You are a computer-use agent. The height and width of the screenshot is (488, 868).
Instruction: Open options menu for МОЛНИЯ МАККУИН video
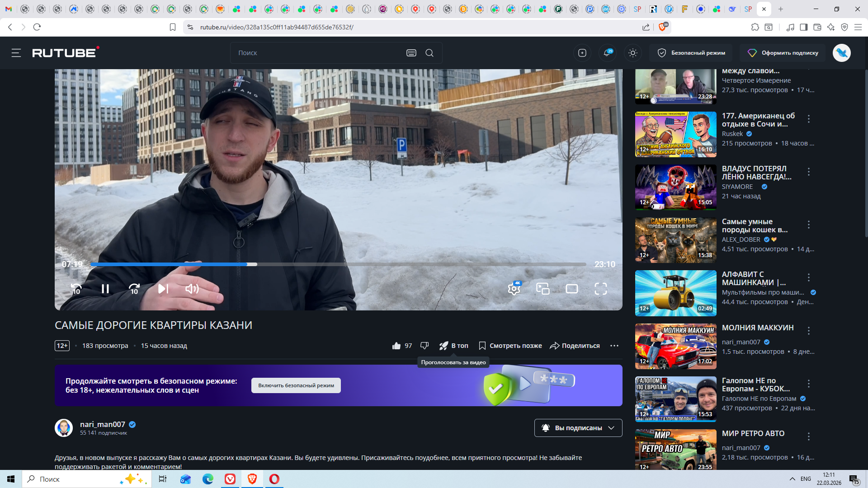pos(809,331)
